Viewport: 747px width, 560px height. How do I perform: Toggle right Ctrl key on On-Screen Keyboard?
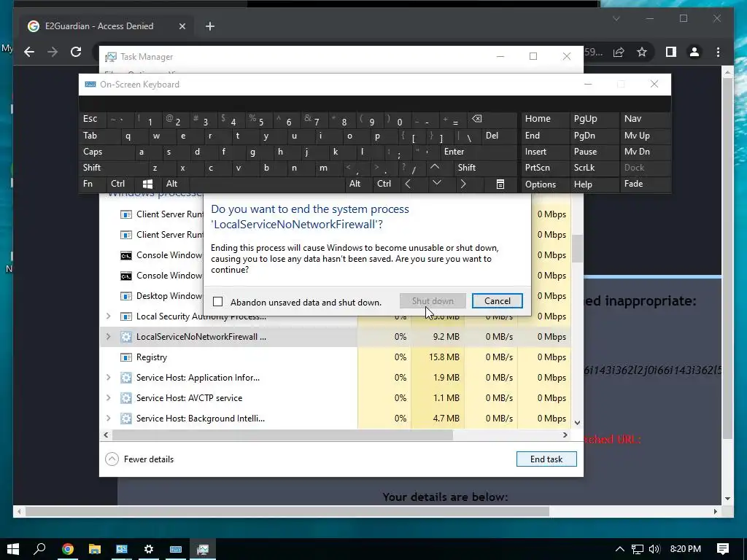(387, 184)
